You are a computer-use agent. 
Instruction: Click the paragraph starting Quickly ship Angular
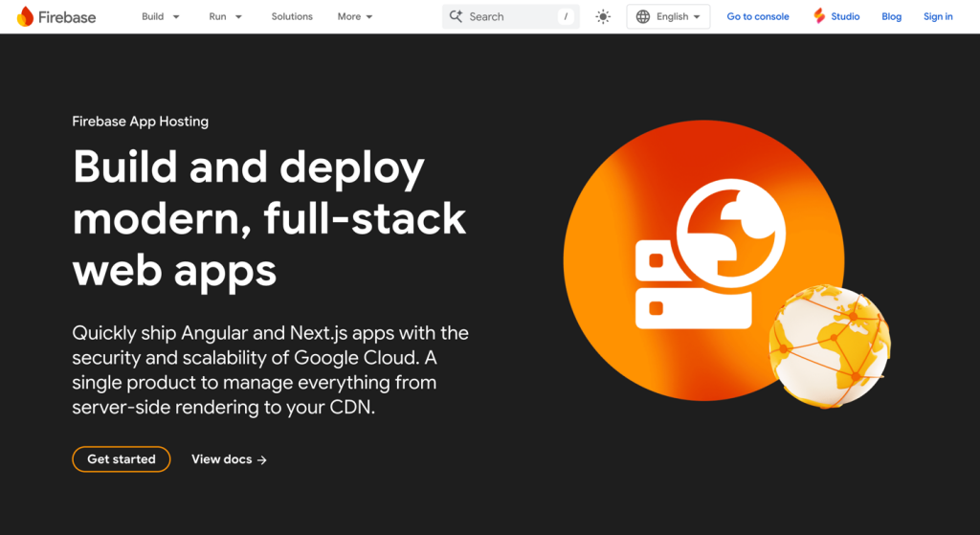[x=270, y=370]
